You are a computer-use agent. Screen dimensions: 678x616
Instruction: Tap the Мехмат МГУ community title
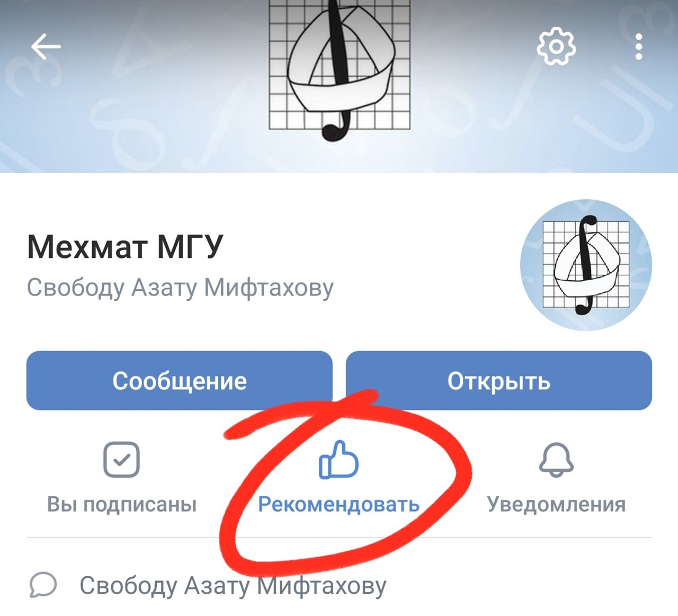(x=125, y=246)
